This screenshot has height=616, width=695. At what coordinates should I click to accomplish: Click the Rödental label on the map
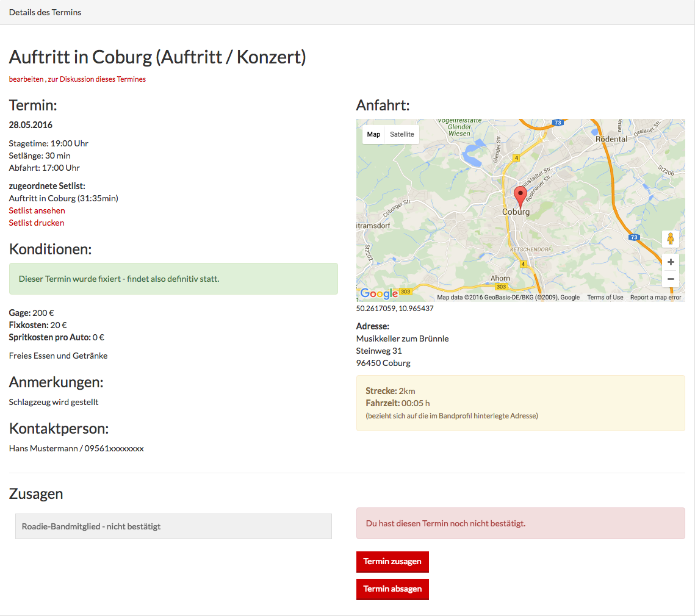611,139
